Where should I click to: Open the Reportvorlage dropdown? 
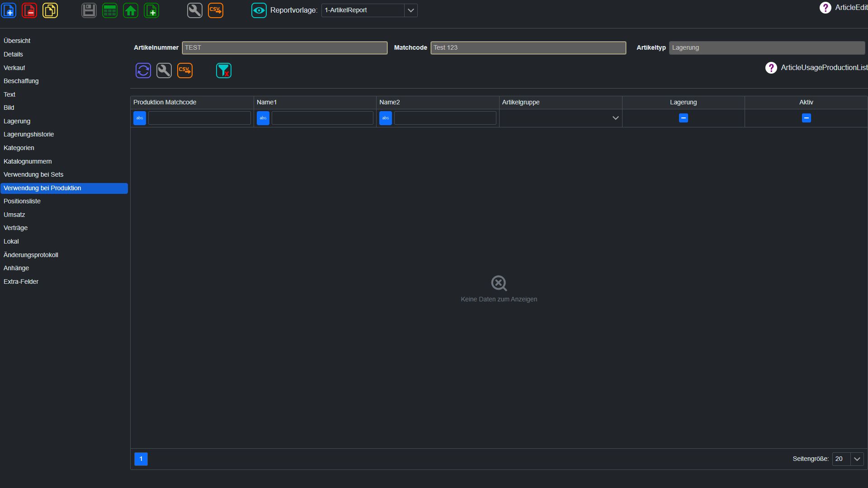410,10
